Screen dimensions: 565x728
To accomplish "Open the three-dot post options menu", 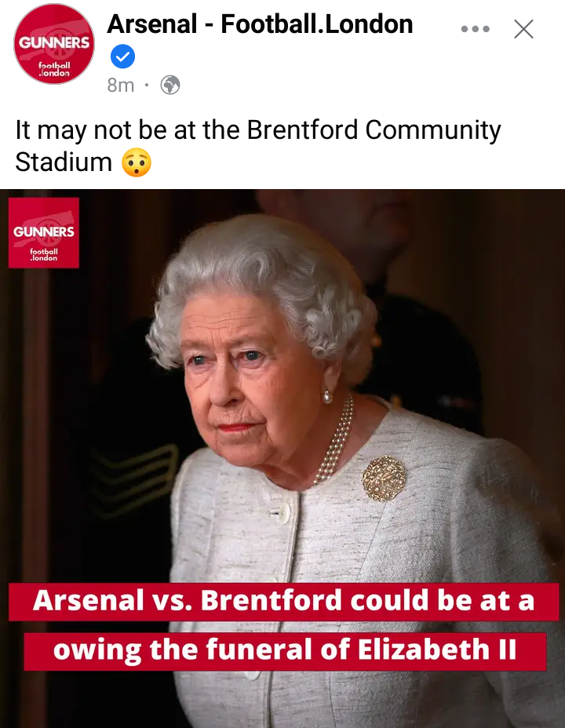I will [475, 29].
